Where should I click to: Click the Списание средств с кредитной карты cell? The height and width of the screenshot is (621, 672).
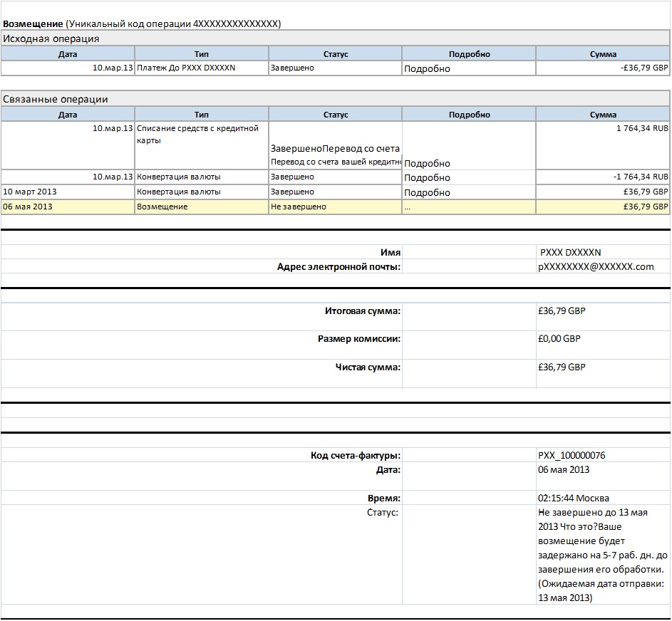coord(197,134)
